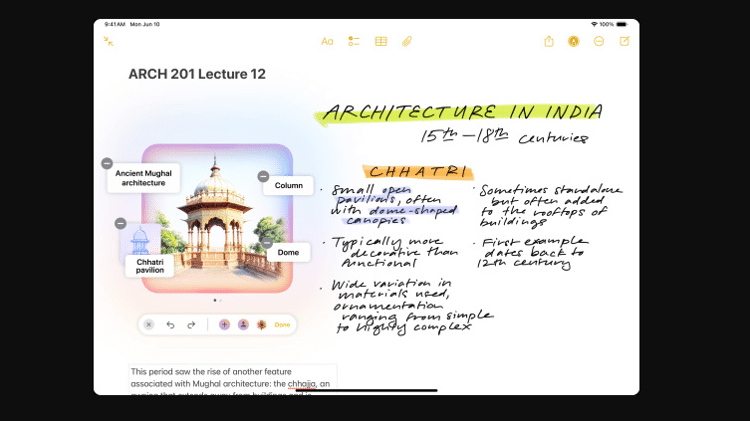Open the attachment paperclip menu
Viewport: 750px width, 421px height.
click(407, 42)
